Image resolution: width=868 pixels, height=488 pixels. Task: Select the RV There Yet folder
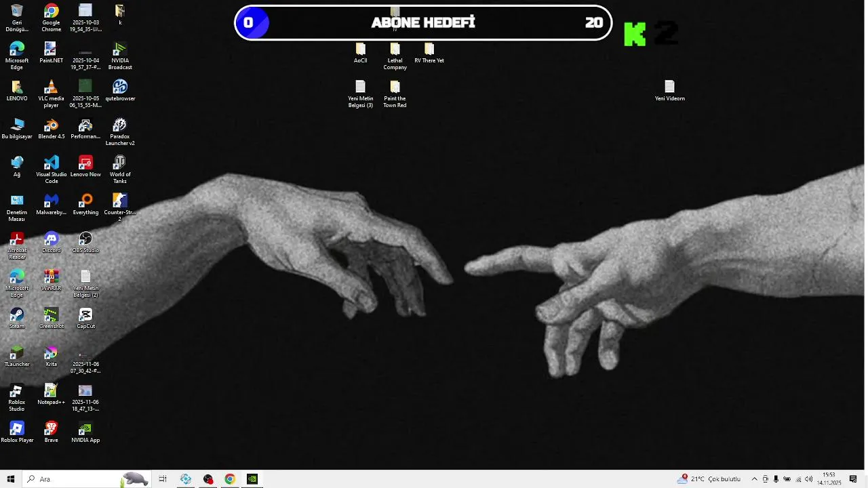(x=429, y=53)
